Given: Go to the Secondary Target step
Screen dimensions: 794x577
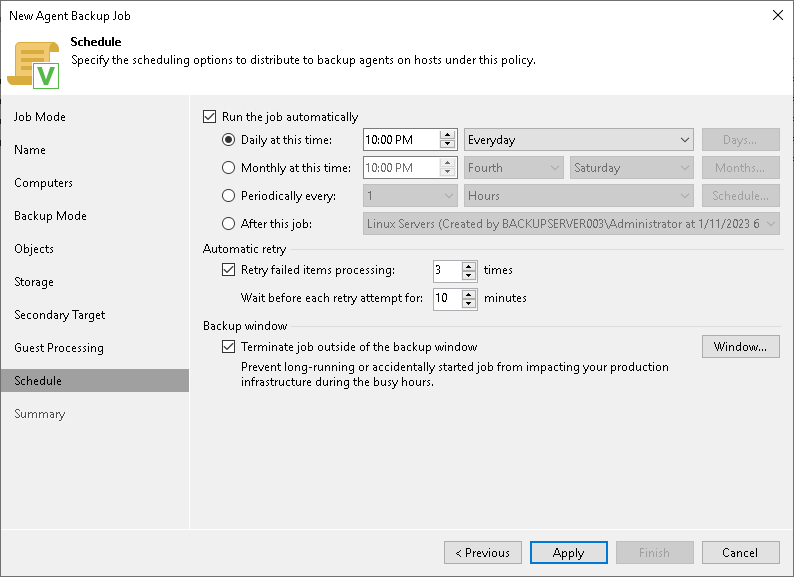Looking at the screenshot, I should (x=60, y=315).
